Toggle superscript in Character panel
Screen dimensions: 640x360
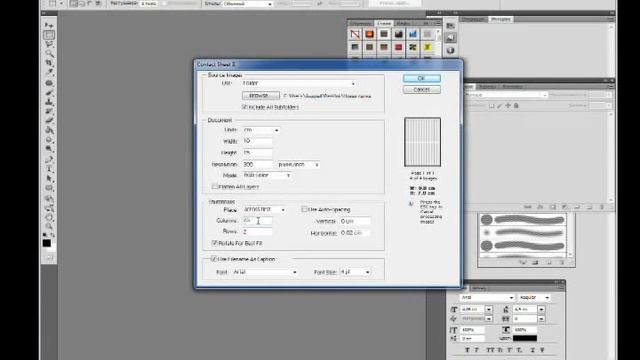(x=509, y=350)
